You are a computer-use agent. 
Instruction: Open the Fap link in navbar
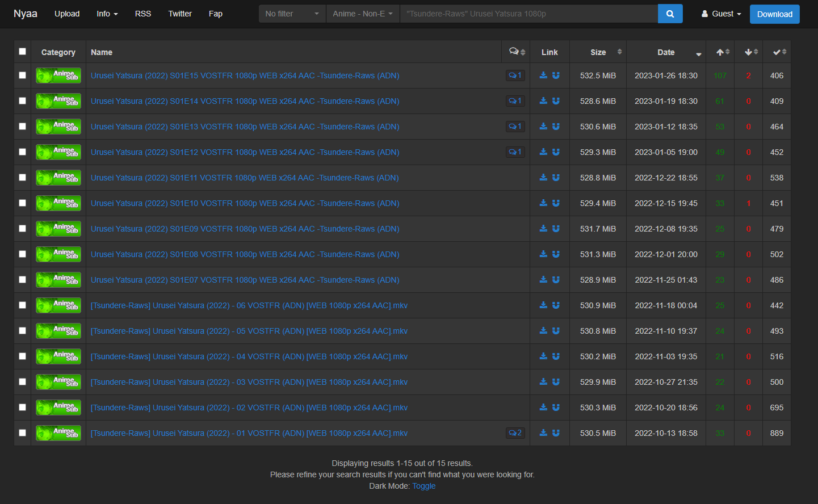[216, 14]
